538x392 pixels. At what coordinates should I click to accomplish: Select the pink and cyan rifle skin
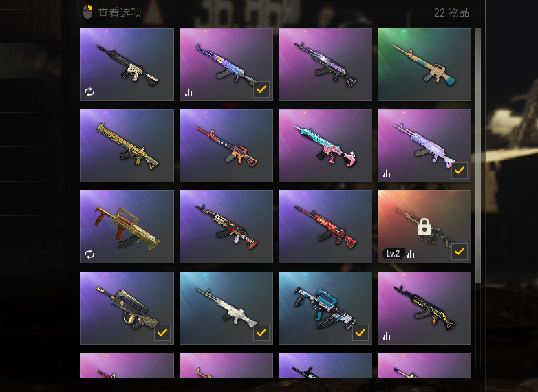click(325, 146)
